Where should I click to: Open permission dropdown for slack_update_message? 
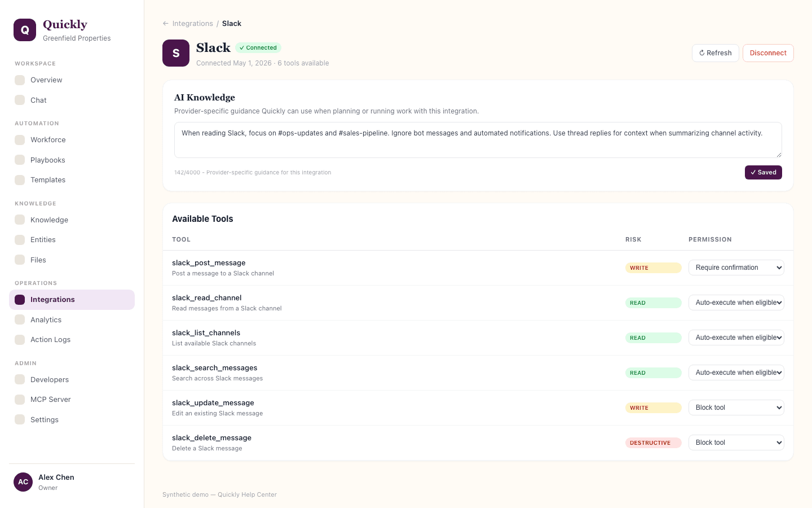tap(736, 408)
